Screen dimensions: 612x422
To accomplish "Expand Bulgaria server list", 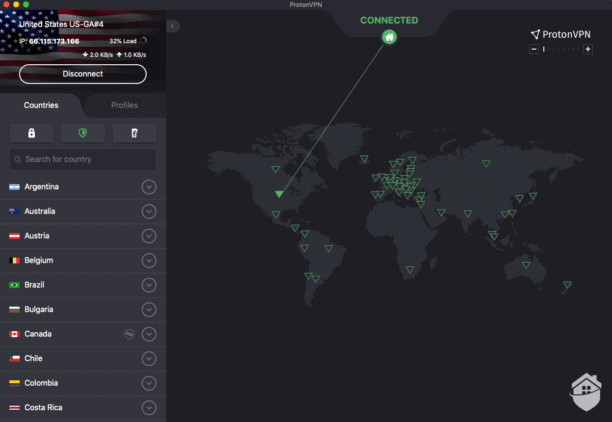I will (x=149, y=310).
